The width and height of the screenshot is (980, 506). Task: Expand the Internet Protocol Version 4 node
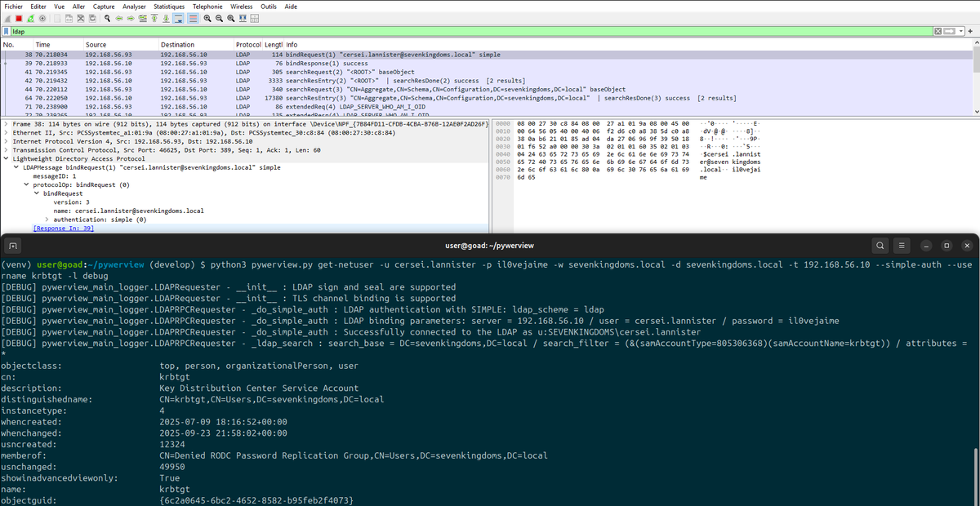(x=6, y=141)
